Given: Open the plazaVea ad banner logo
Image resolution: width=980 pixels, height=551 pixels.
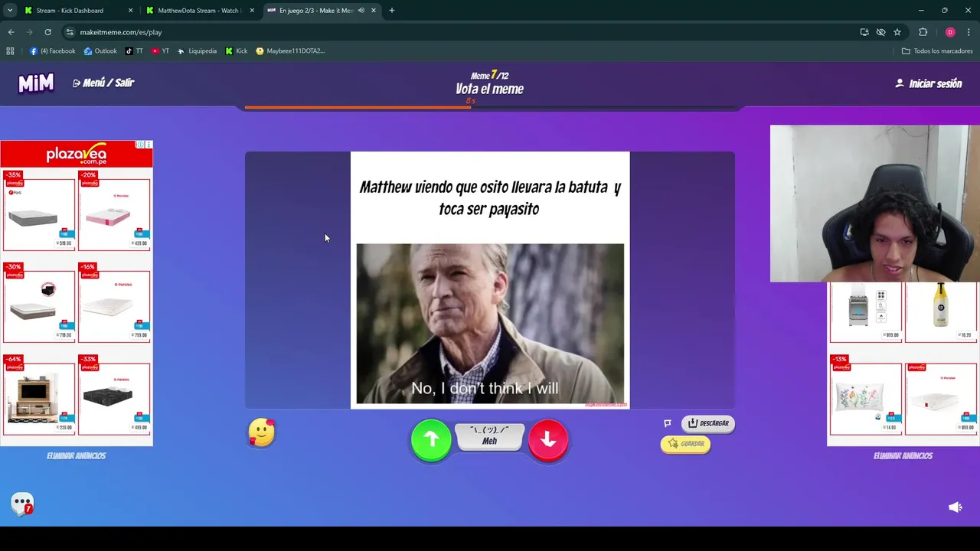Looking at the screenshot, I should point(77,155).
